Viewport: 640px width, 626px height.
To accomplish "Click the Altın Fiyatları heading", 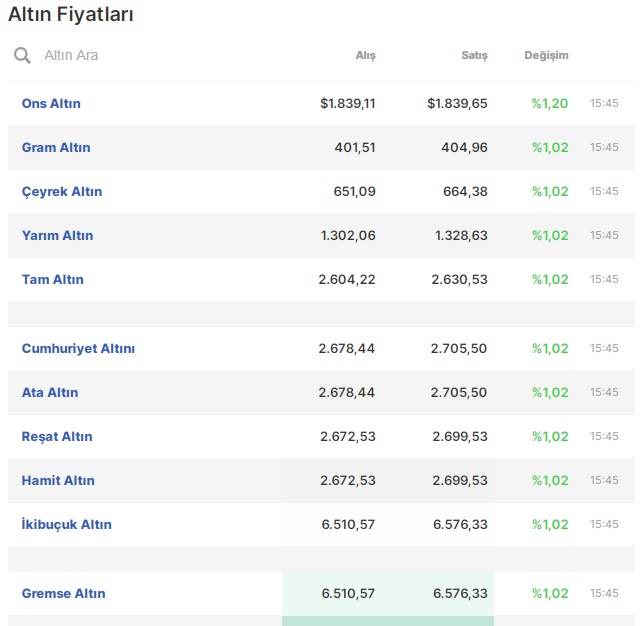I will point(71,15).
